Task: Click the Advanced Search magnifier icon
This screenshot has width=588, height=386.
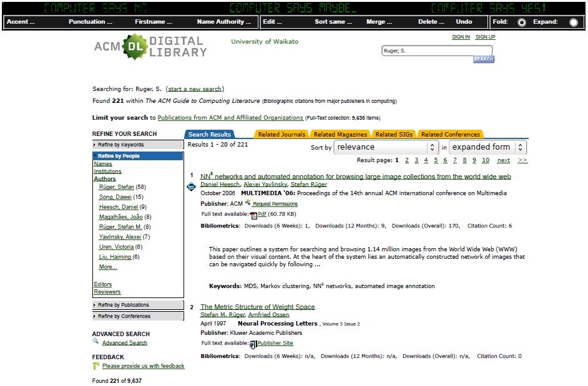Action: 96,341
